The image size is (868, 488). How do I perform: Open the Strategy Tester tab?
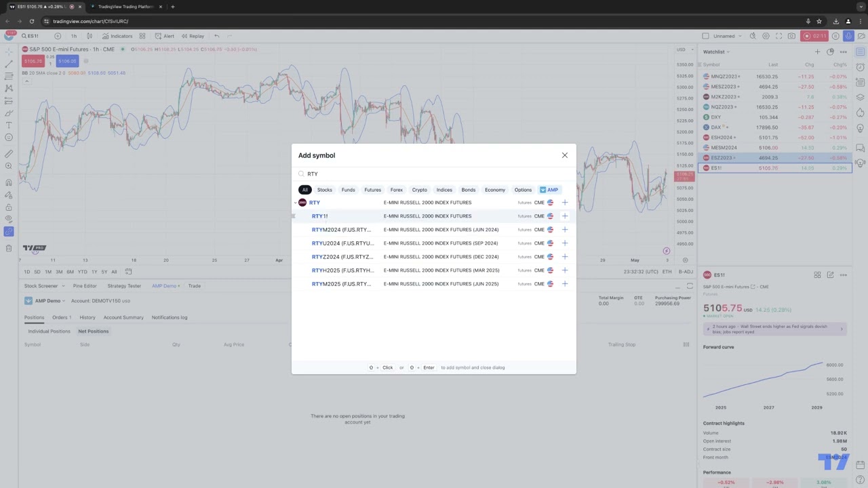(124, 286)
